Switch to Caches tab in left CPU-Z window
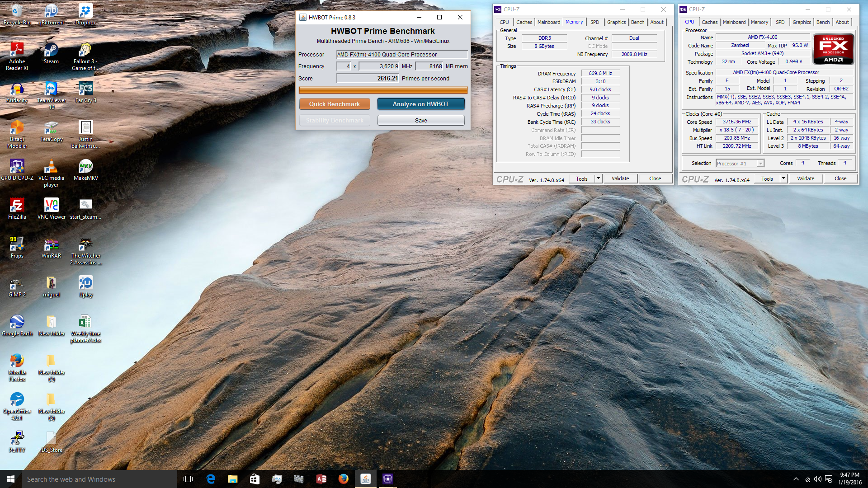868x488 pixels. (524, 22)
